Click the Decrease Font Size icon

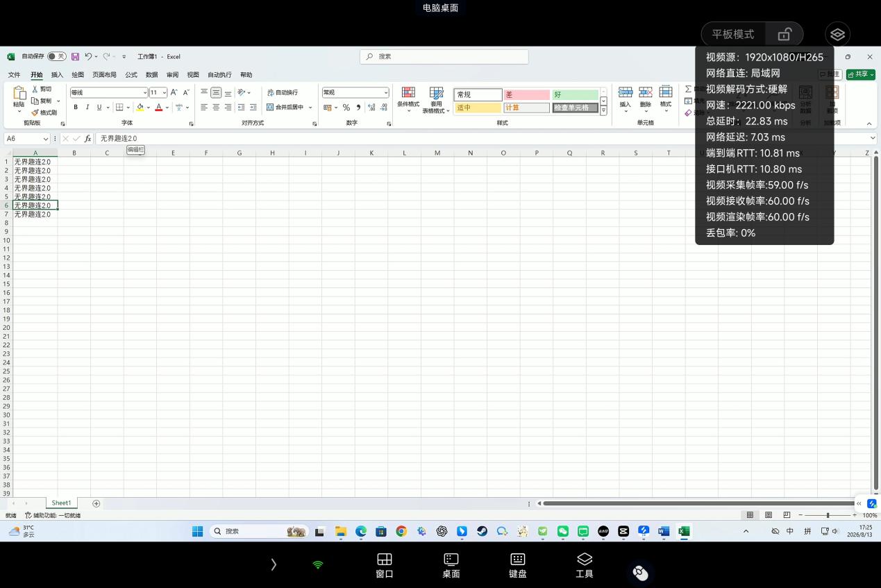click(186, 92)
